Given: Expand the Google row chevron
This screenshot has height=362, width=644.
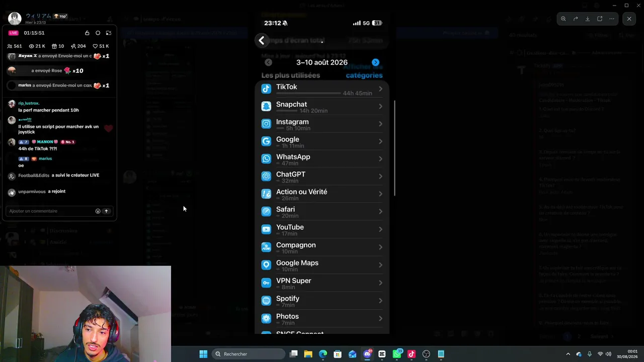Looking at the screenshot, I should (380, 141).
